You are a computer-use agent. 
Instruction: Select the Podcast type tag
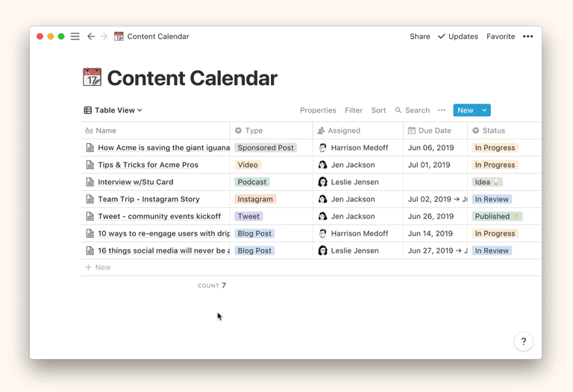click(252, 182)
